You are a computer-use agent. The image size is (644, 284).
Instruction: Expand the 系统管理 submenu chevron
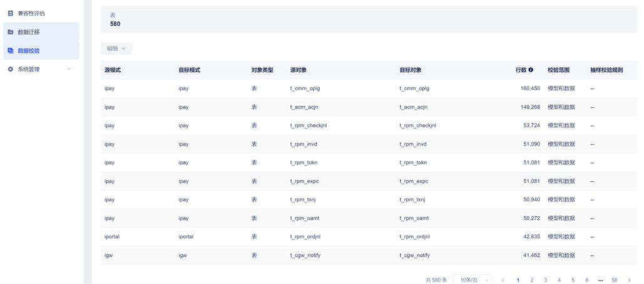(x=69, y=69)
